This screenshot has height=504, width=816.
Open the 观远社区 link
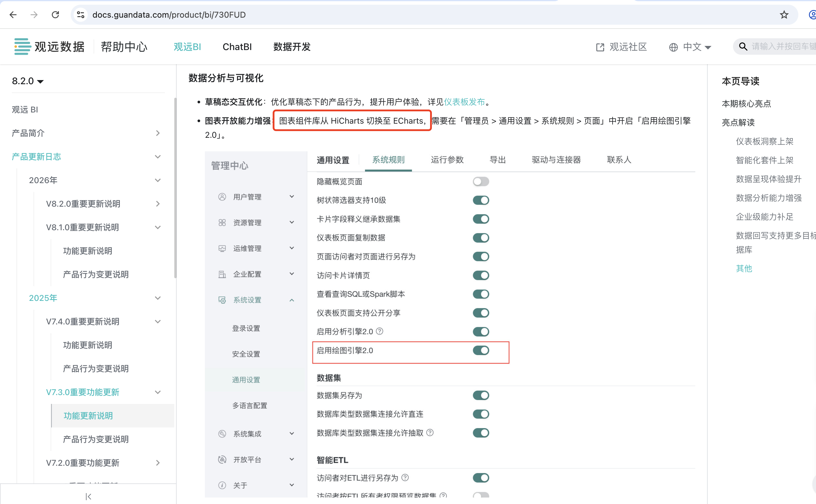pyautogui.click(x=628, y=47)
